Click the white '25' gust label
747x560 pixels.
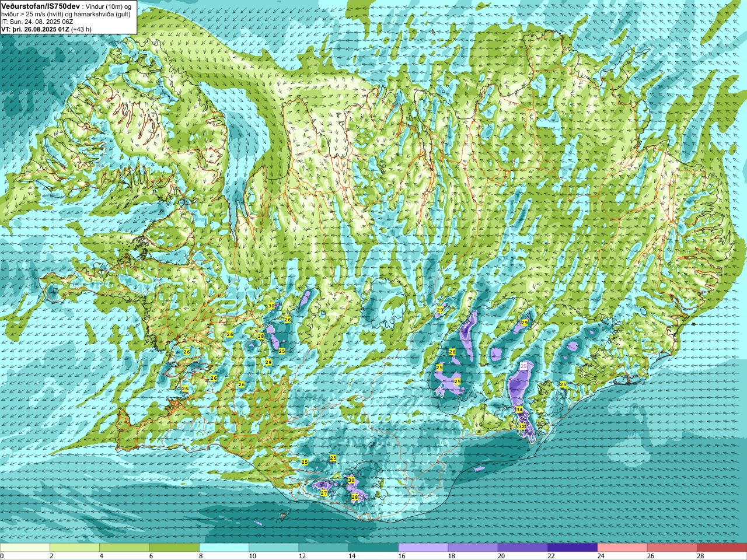[x=523, y=366]
